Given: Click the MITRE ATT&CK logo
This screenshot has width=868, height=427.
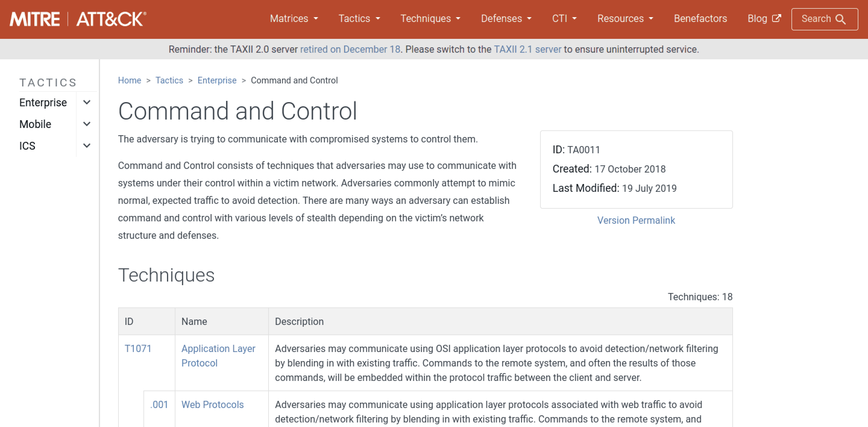Looking at the screenshot, I should [x=78, y=19].
